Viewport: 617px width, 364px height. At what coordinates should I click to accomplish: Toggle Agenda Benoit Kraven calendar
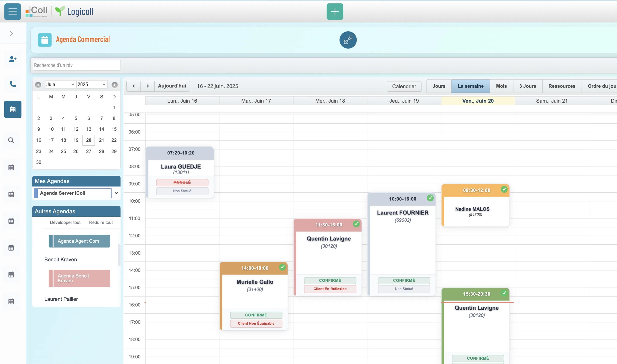[x=79, y=278]
